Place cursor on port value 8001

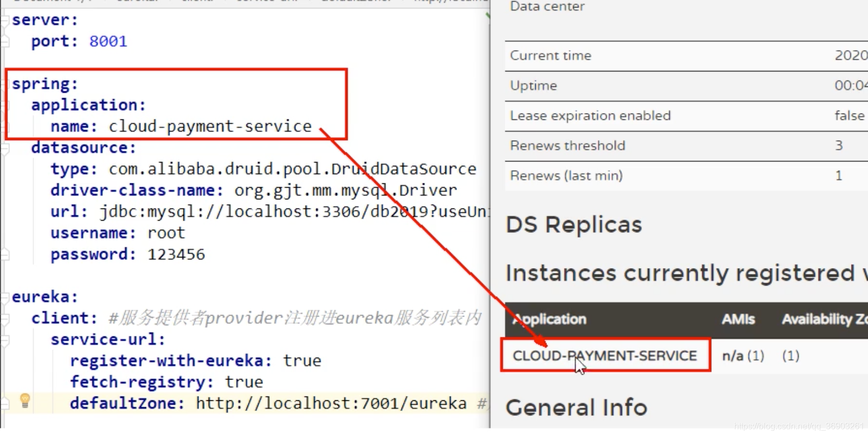[108, 42]
